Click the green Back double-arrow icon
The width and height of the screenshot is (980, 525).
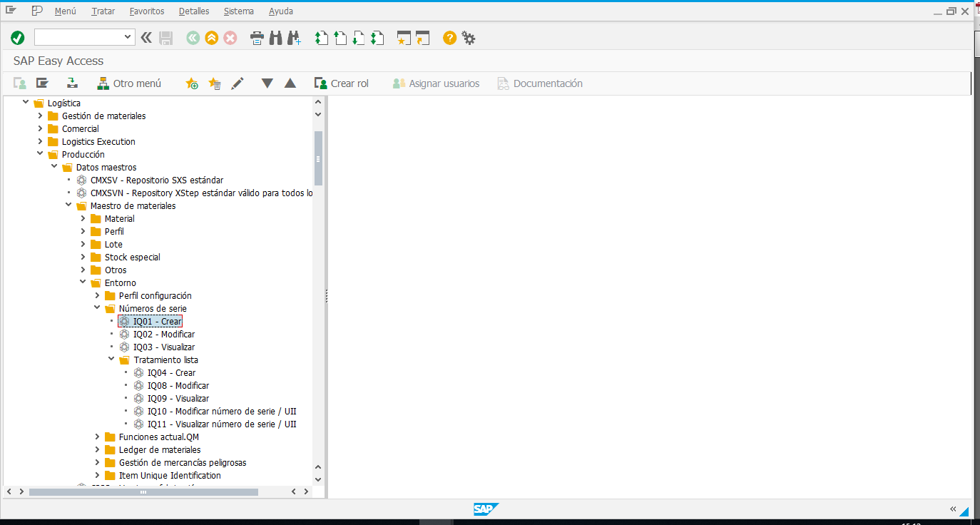click(193, 38)
